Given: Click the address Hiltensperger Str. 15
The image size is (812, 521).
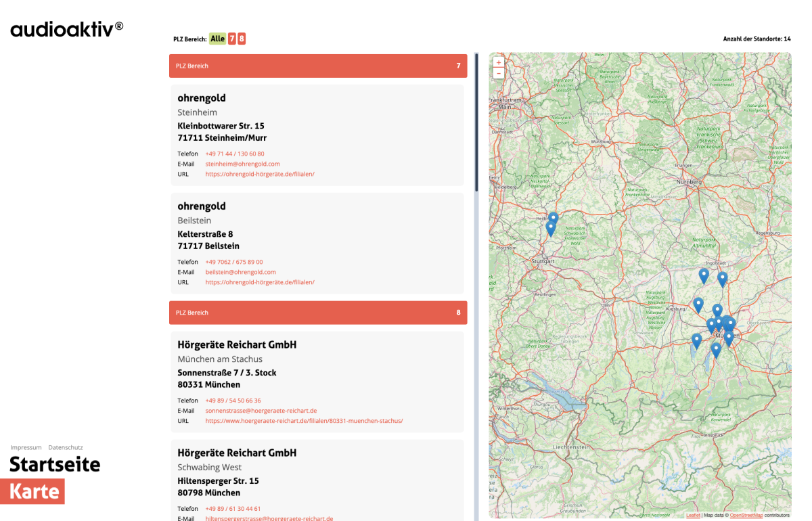Looking at the screenshot, I should click(218, 481).
